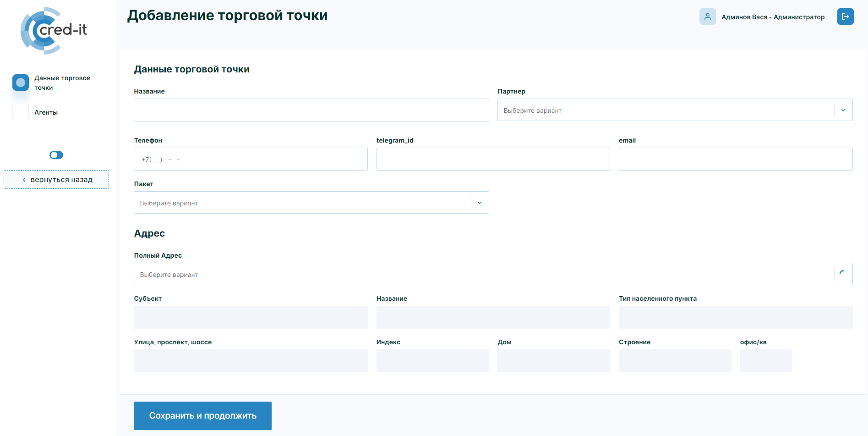This screenshot has height=436, width=868.
Task: Focus the email input field
Action: click(x=735, y=159)
